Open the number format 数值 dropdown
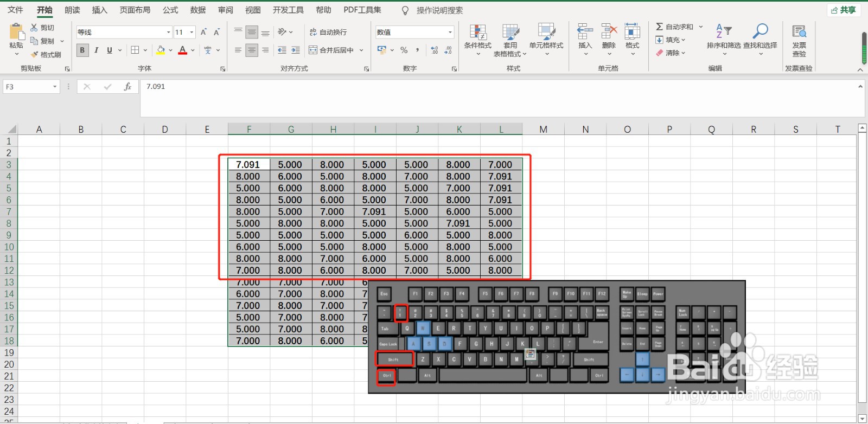The width and height of the screenshot is (868, 424). coord(450,33)
